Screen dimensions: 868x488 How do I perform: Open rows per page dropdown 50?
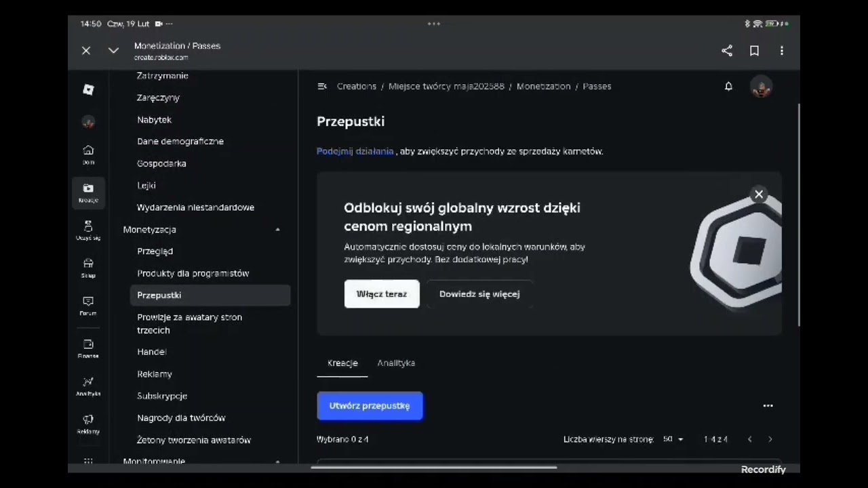[x=673, y=439]
